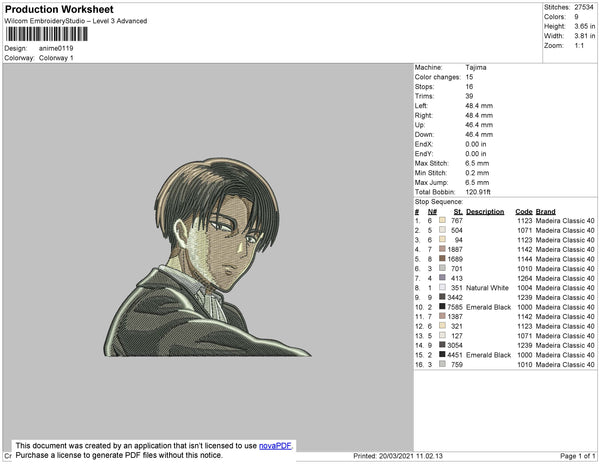The width and height of the screenshot is (600, 464).
Task: Click the barcode under the header
Action: [x=47, y=34]
